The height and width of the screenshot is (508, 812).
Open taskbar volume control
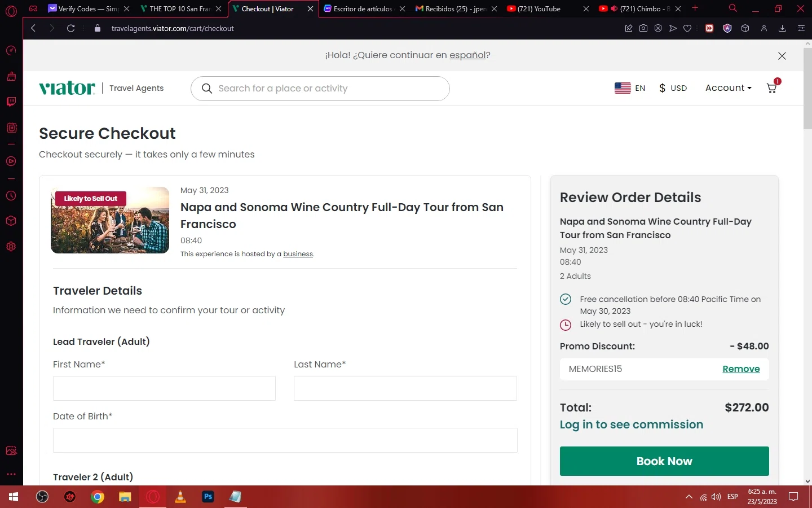coord(716,497)
